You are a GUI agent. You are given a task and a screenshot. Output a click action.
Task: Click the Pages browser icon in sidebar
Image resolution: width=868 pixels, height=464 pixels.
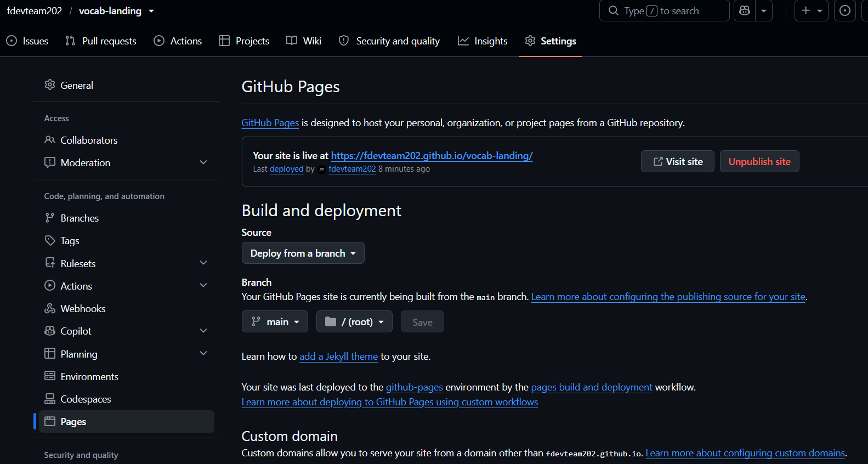click(50, 421)
